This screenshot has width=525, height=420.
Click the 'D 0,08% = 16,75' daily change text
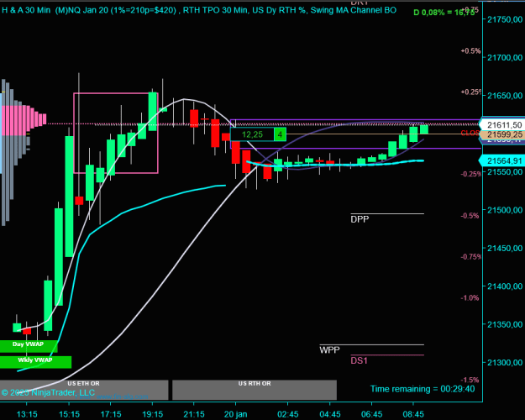[x=444, y=13]
